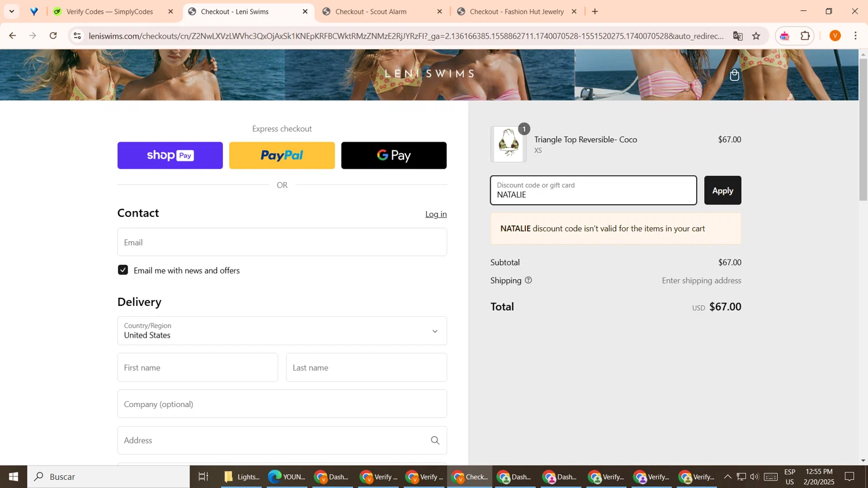The width and height of the screenshot is (868, 488).
Task: Click the discount code input with NATALIE
Action: (594, 190)
